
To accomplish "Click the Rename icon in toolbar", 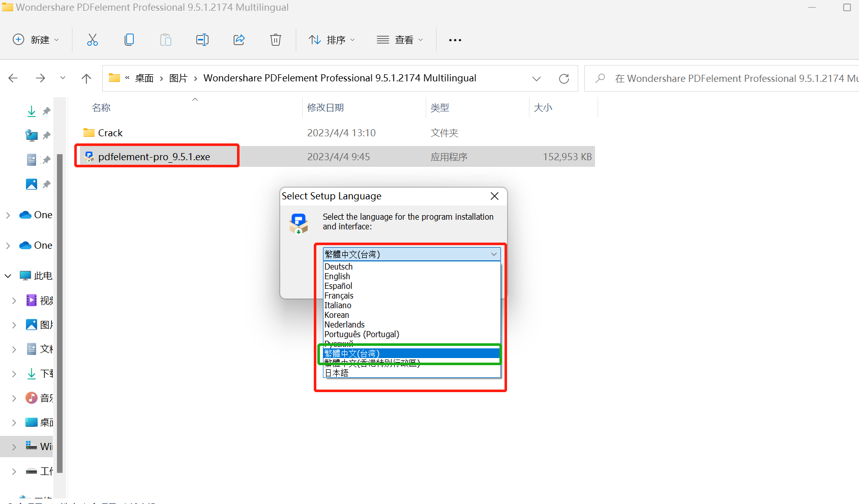I will coord(202,40).
